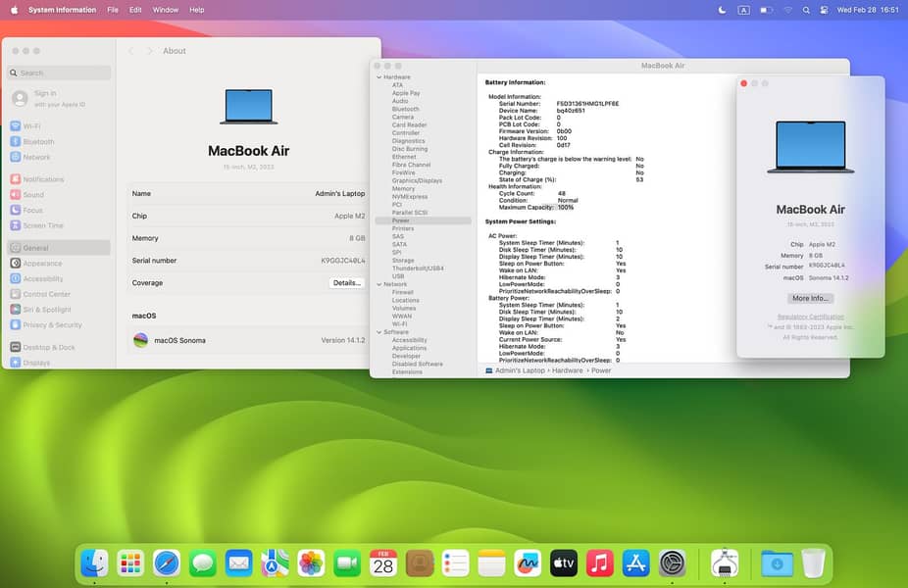This screenshot has height=588, width=908.
Task: Click the Focus moon icon in menu bar
Action: tap(722, 10)
